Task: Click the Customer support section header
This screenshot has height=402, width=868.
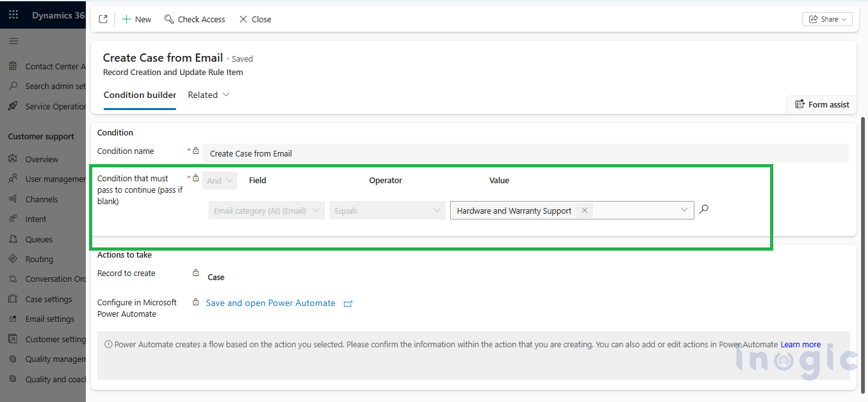Action: (41, 136)
